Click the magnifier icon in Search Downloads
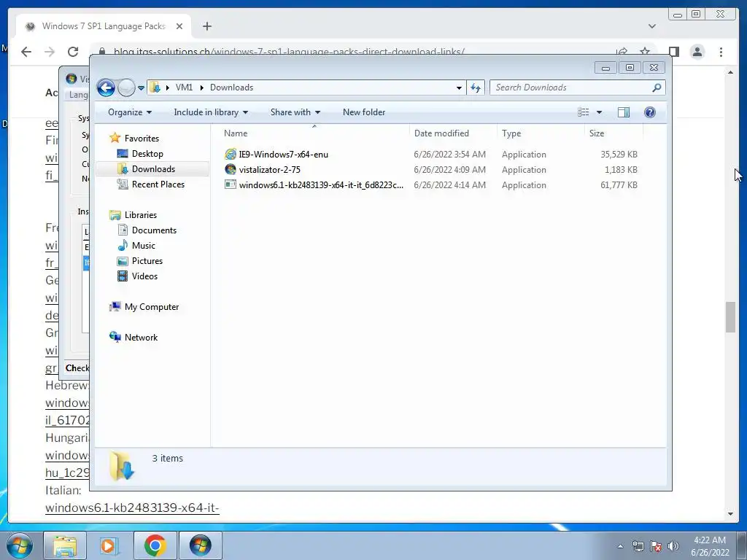Image resolution: width=747 pixels, height=560 pixels. (x=657, y=87)
